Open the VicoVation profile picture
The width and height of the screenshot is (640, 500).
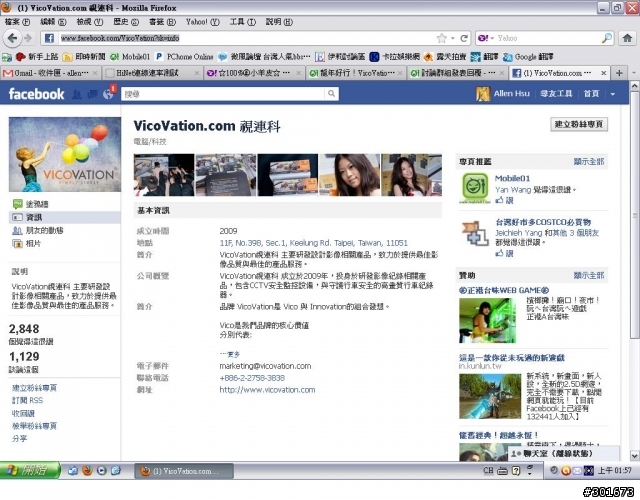click(x=65, y=154)
